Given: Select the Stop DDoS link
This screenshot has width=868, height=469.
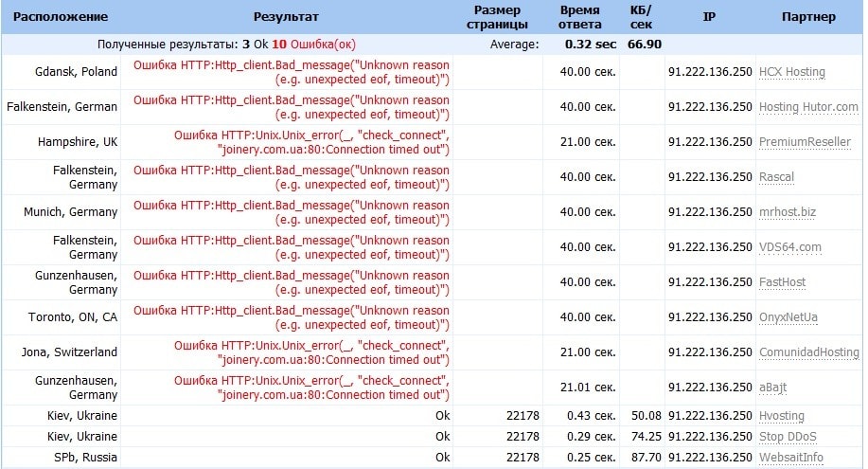Looking at the screenshot, I should [x=787, y=437].
